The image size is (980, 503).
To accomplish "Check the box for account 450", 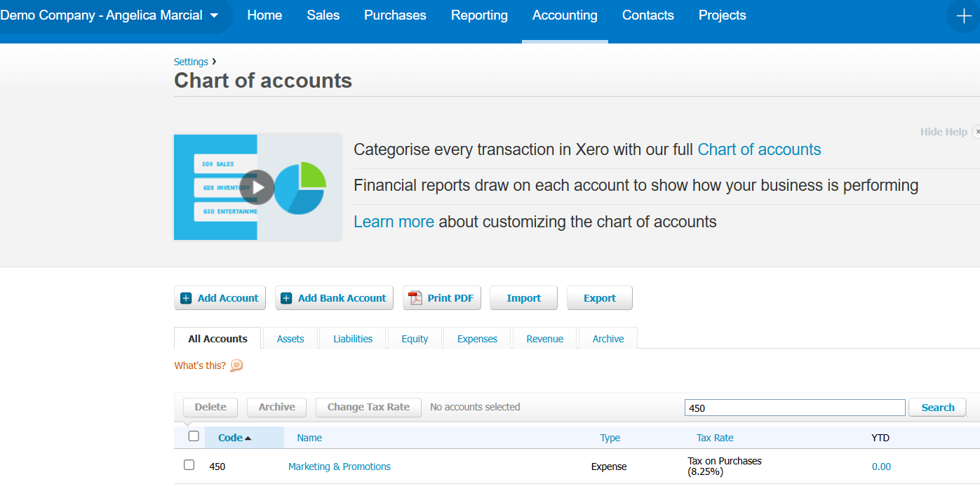I will tap(189, 464).
